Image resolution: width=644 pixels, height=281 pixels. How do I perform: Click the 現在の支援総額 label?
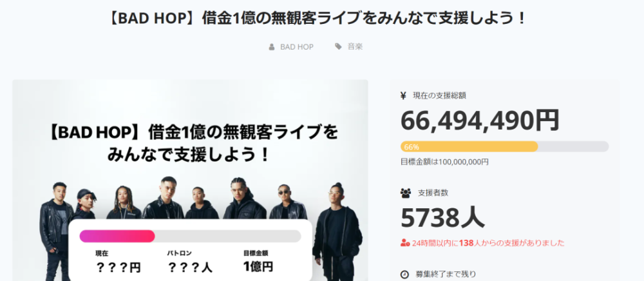point(439,96)
